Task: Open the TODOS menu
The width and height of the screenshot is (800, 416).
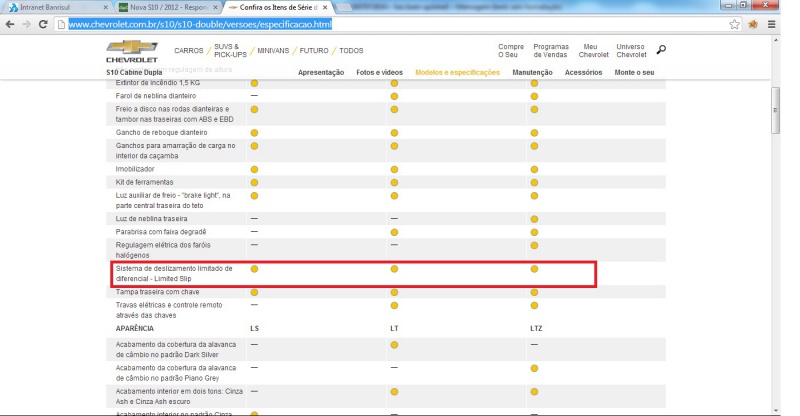Action: pos(351,51)
